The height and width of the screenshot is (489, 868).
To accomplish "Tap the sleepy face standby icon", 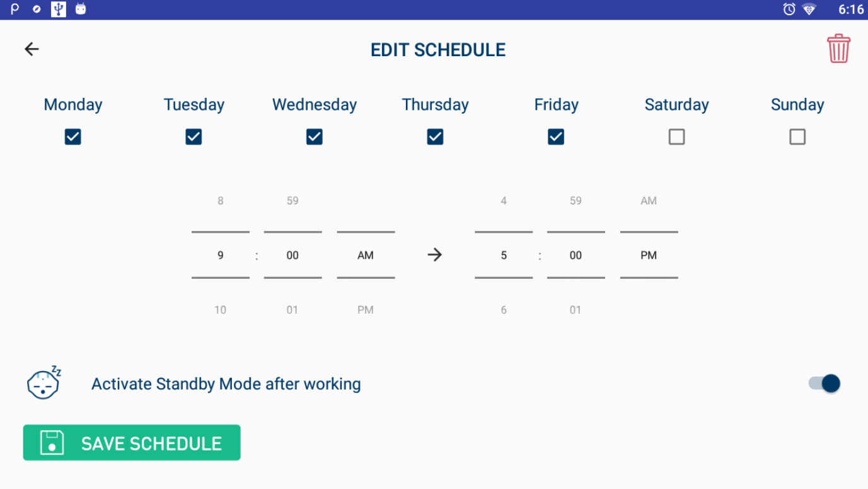I will coord(44,383).
